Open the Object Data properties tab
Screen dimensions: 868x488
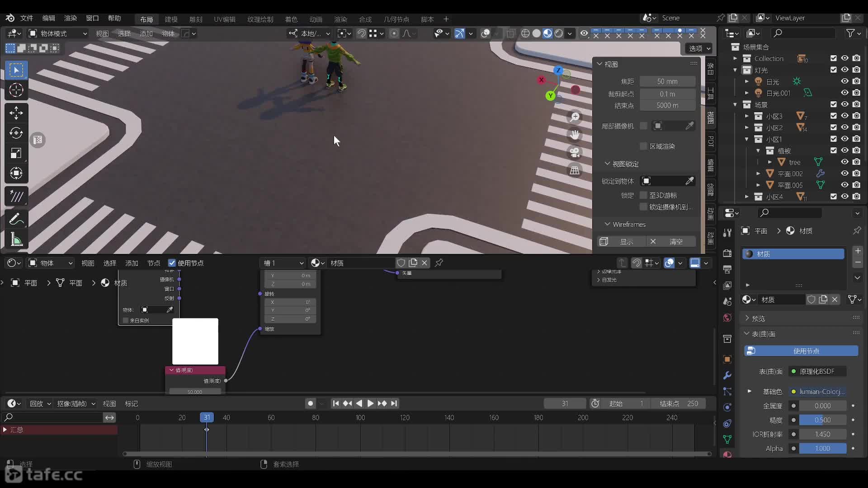(727, 439)
